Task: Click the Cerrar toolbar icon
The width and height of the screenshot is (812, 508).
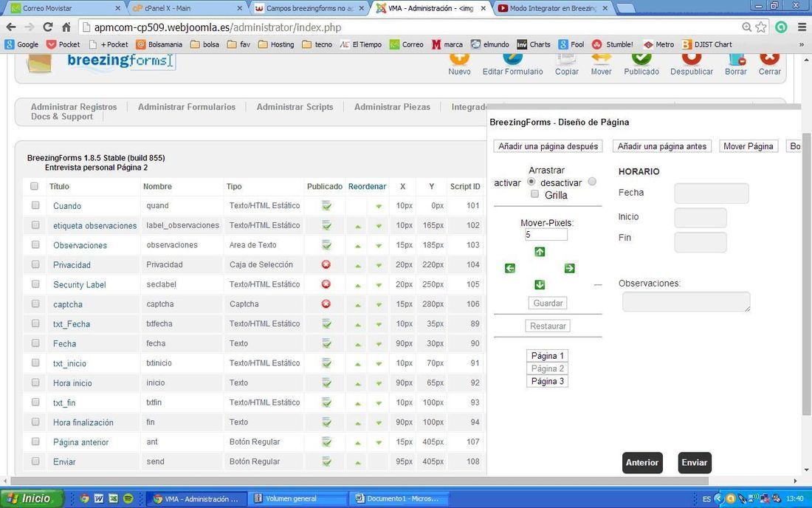Action: (x=769, y=65)
